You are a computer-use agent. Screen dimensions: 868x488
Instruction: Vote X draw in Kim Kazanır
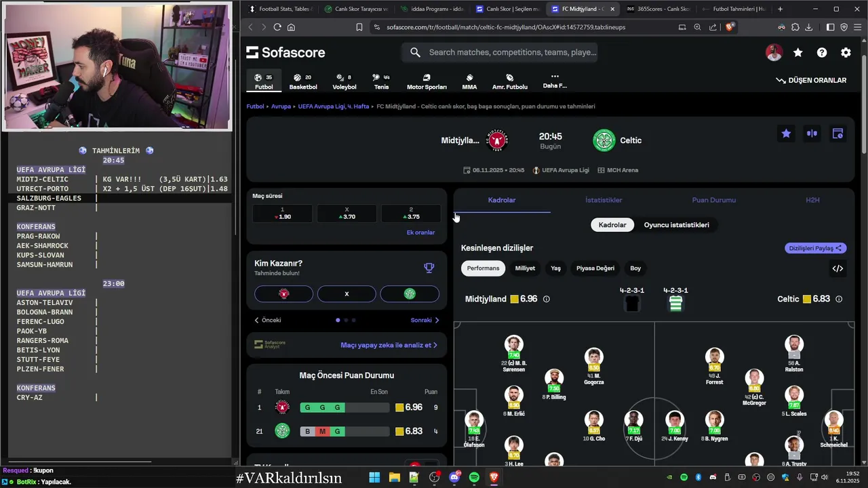click(x=347, y=293)
